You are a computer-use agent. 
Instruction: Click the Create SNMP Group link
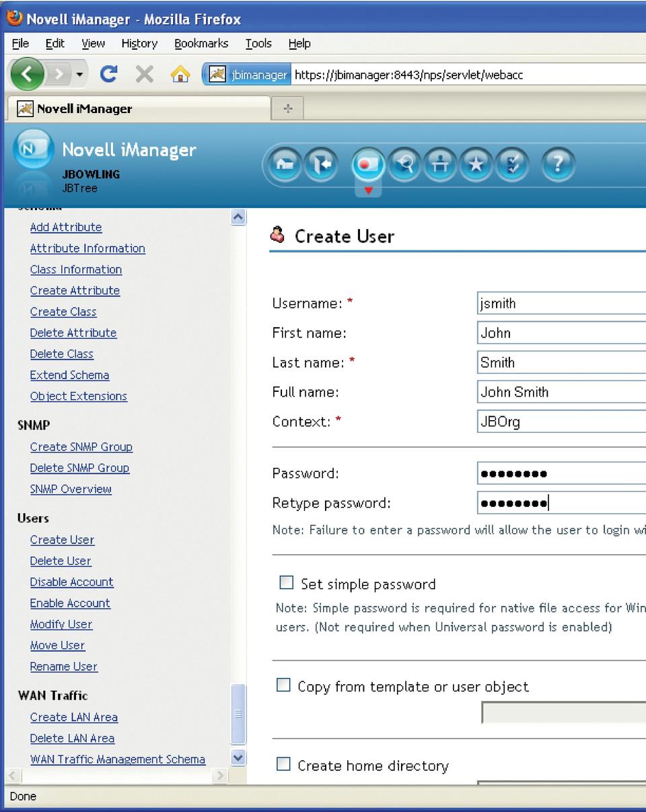(x=81, y=446)
